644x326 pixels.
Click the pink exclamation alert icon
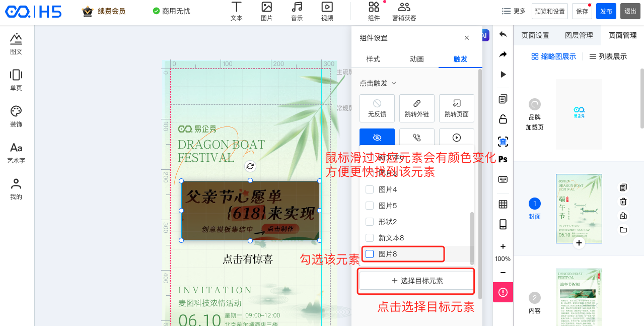coord(503,292)
